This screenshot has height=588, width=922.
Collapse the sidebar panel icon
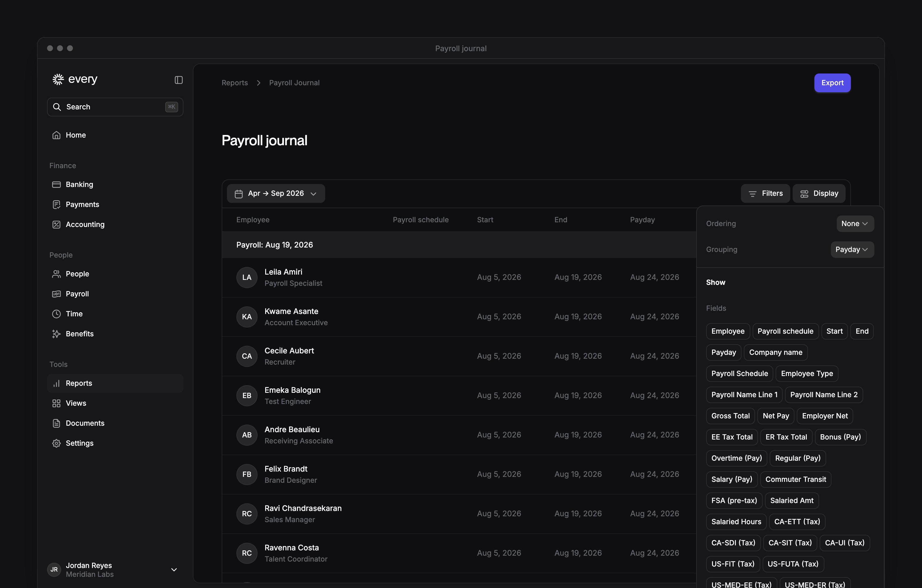click(178, 80)
